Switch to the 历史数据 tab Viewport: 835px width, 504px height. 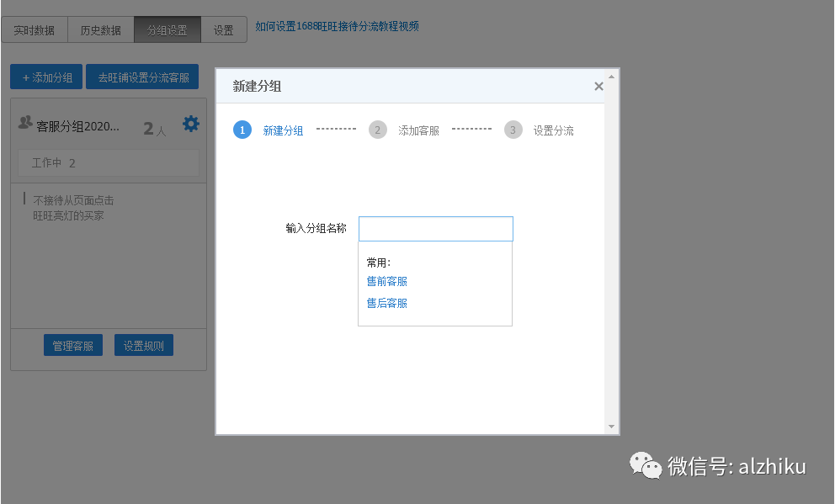click(101, 29)
